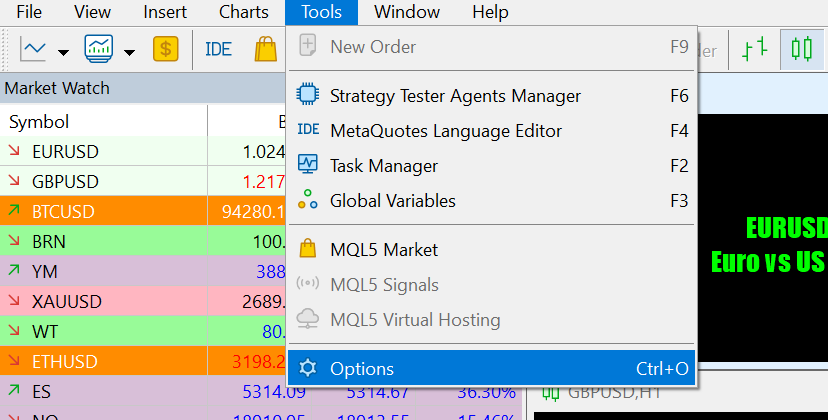Close the open Tools menu
The height and width of the screenshot is (420, 828).
pyautogui.click(x=321, y=12)
